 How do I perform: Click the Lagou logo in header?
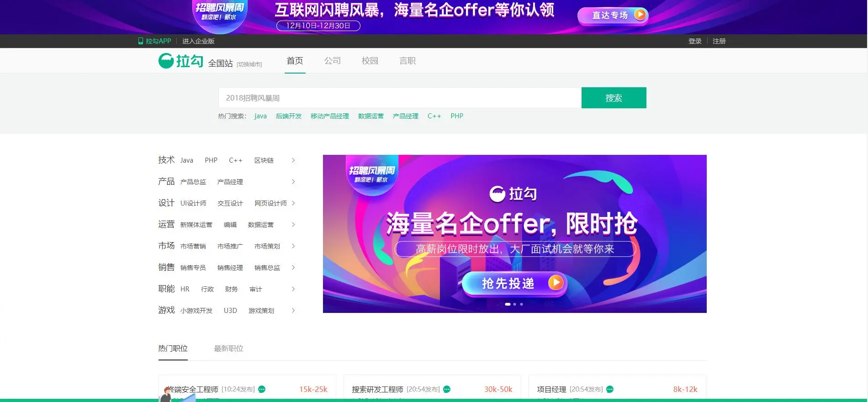181,61
